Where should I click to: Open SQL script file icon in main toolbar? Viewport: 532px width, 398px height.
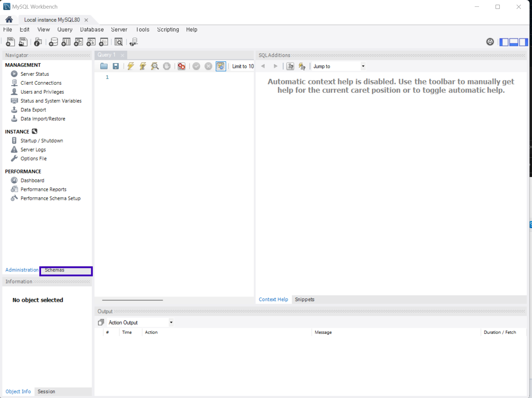coord(23,42)
